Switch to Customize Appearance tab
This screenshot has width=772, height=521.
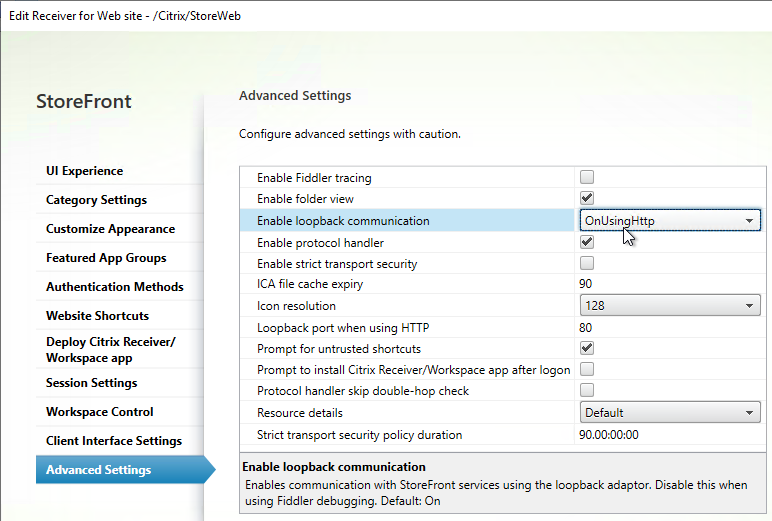[110, 229]
